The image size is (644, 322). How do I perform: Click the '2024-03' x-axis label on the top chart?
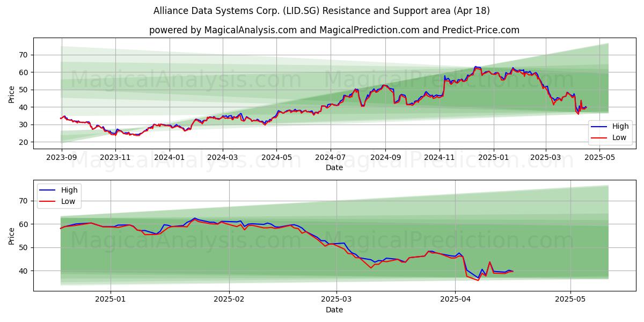[x=222, y=158]
